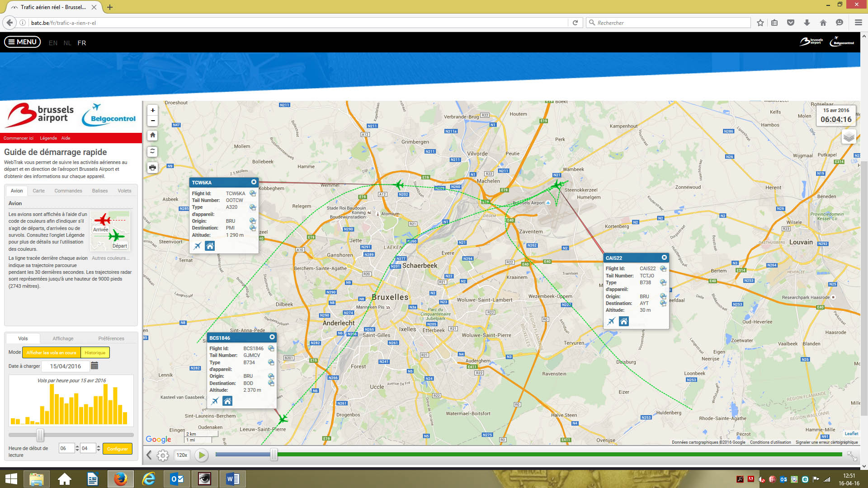Click the flights-per-hour bar chart
Image resolution: width=868 pixels, height=488 pixels.
coord(71,400)
